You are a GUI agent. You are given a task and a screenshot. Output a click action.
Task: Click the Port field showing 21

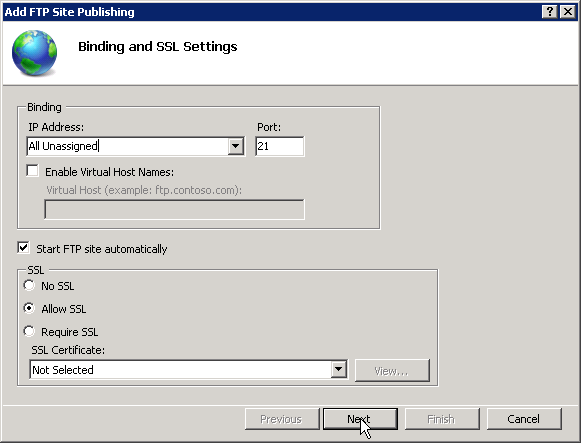pos(280,146)
